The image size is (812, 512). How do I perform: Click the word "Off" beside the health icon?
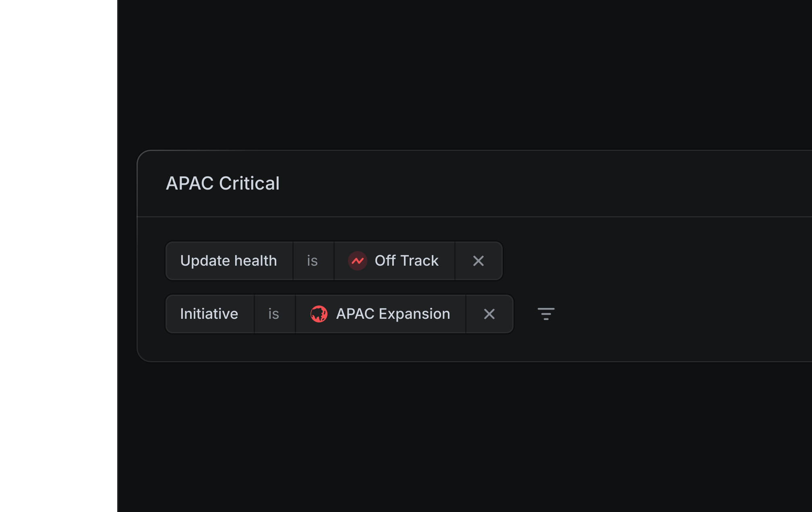[385, 261]
